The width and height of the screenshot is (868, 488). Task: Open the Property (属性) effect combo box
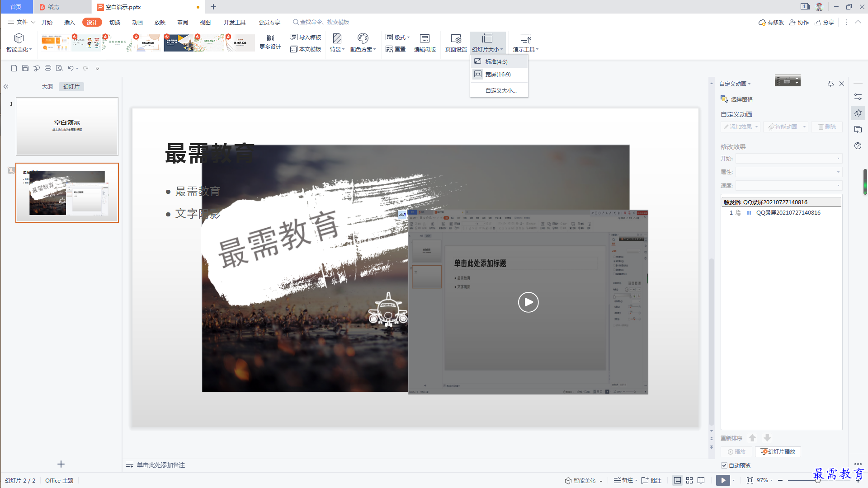click(x=788, y=172)
